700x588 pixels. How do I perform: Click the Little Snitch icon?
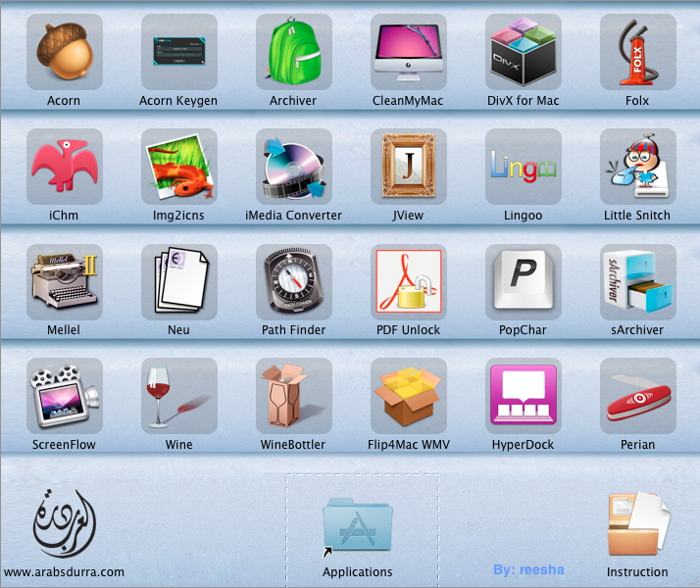tap(638, 167)
